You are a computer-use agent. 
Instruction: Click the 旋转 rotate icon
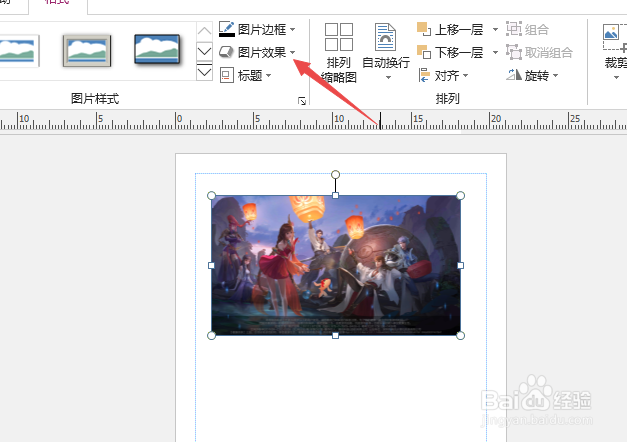coord(514,75)
